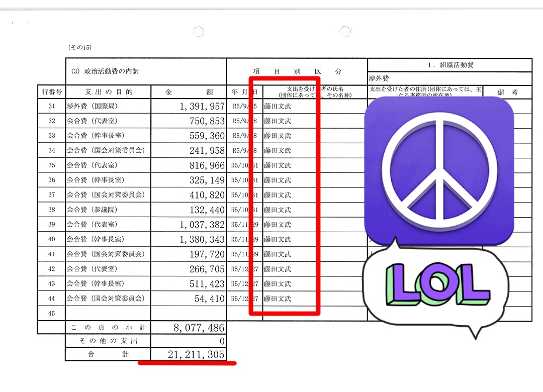Click the amount 1,391,957 in row 31

tap(202, 107)
